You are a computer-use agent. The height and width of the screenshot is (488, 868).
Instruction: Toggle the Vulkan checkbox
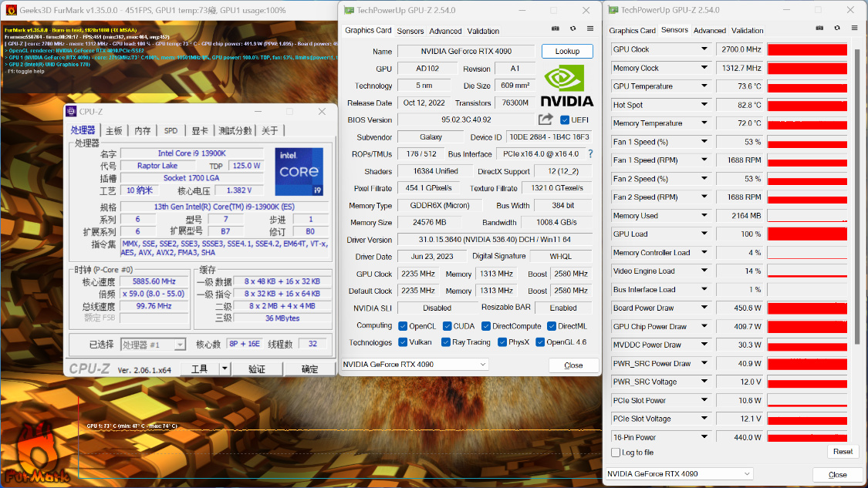(x=403, y=342)
